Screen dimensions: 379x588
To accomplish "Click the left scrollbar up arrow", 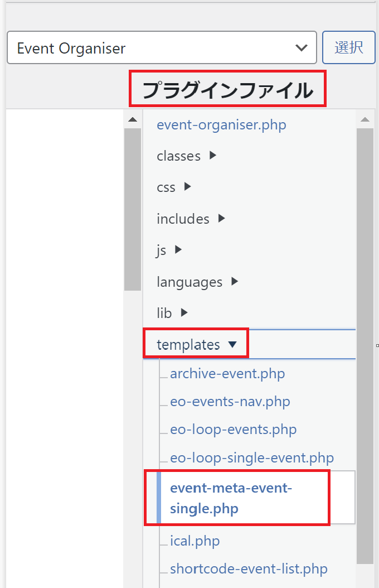I will click(x=133, y=119).
